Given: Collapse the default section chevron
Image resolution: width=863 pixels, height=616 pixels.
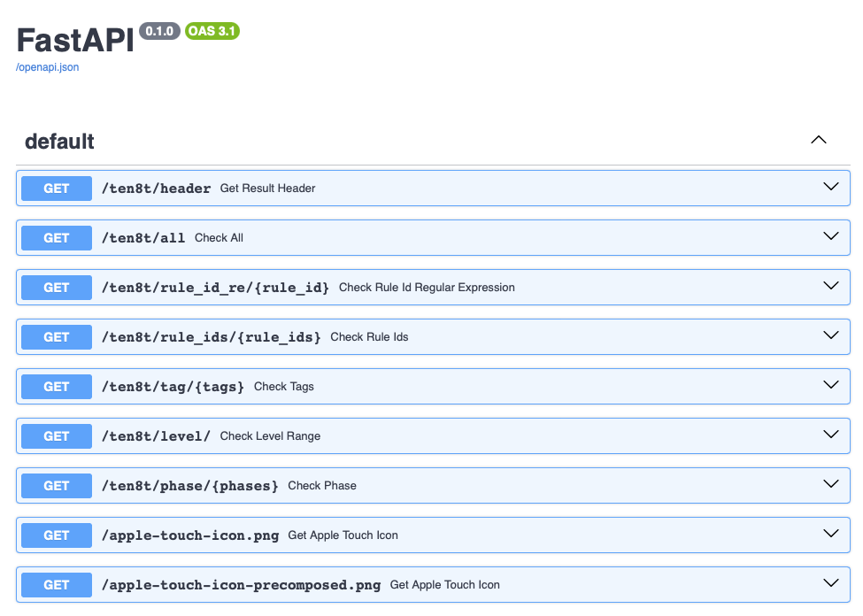Looking at the screenshot, I should point(819,140).
